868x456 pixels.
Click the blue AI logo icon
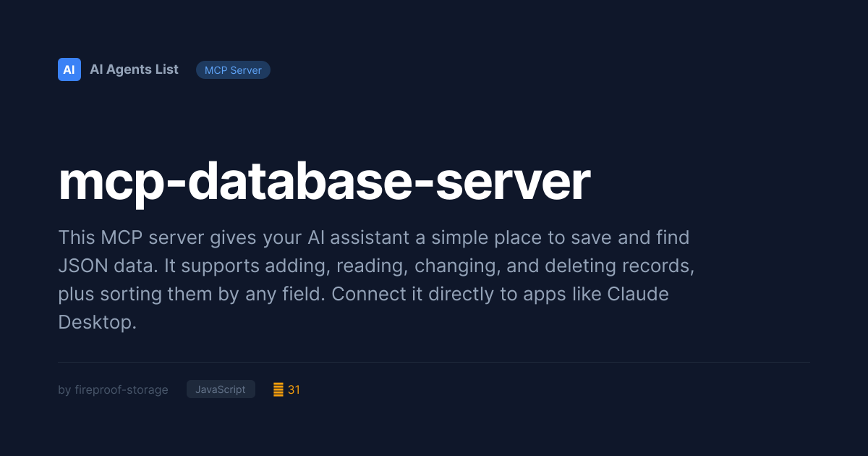point(69,69)
